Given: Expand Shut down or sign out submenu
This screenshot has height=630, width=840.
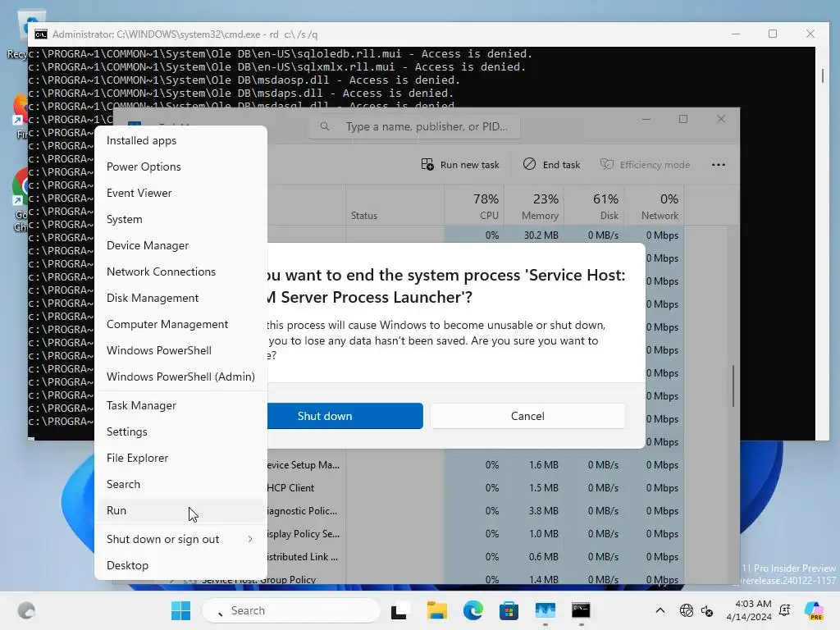Looking at the screenshot, I should click(x=180, y=540).
